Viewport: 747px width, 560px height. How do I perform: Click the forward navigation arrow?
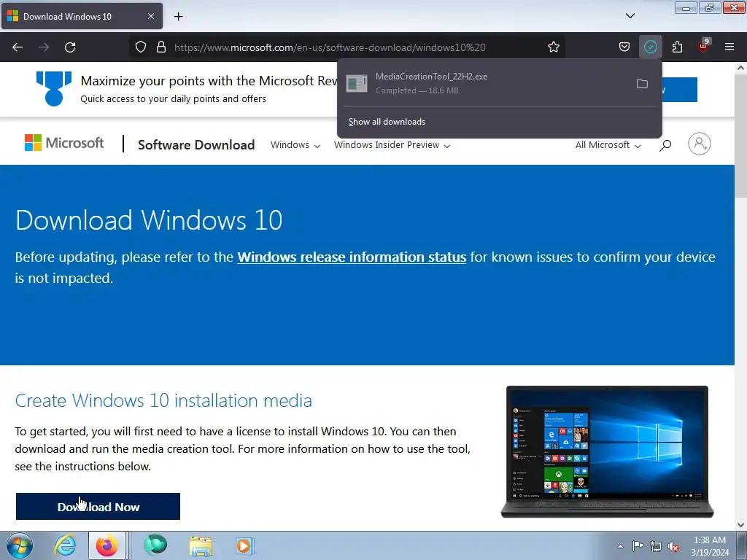point(44,47)
